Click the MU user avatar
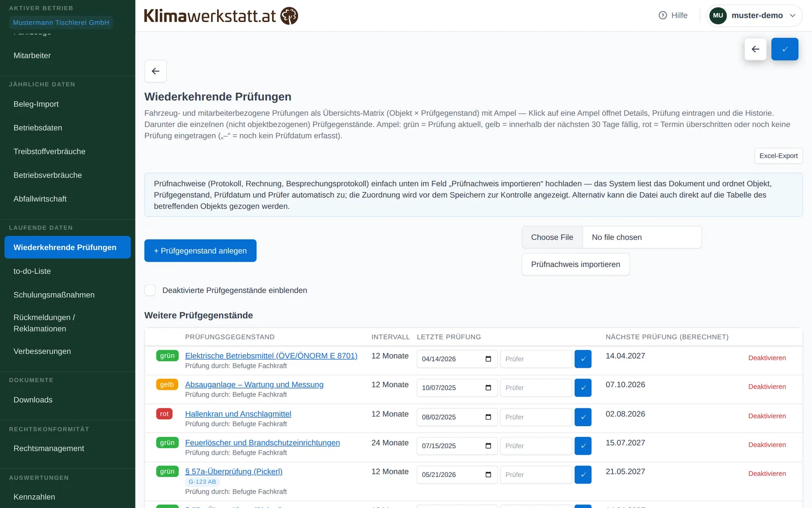The image size is (812, 508). tap(718, 15)
